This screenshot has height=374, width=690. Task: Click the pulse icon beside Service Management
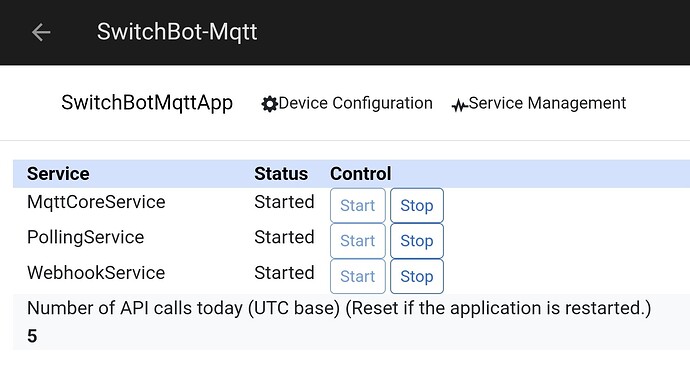point(459,105)
